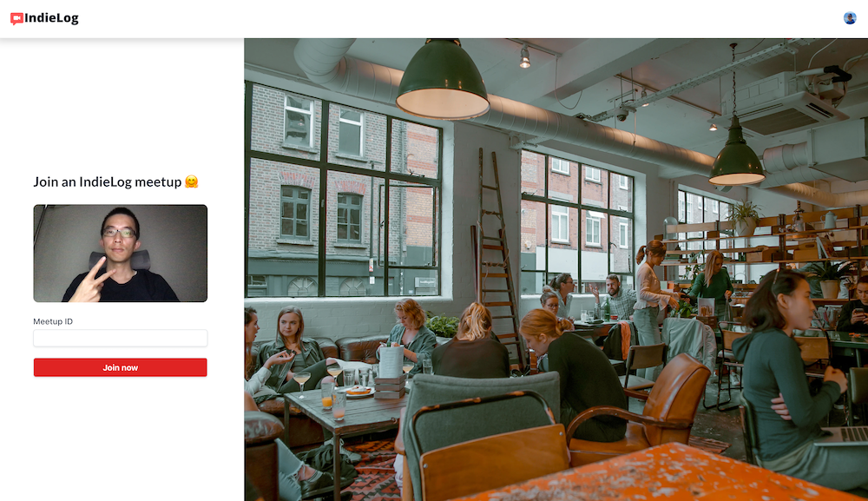Screen dimensions: 868x501
Task: Focus the Meetup ID input field
Action: (120, 339)
